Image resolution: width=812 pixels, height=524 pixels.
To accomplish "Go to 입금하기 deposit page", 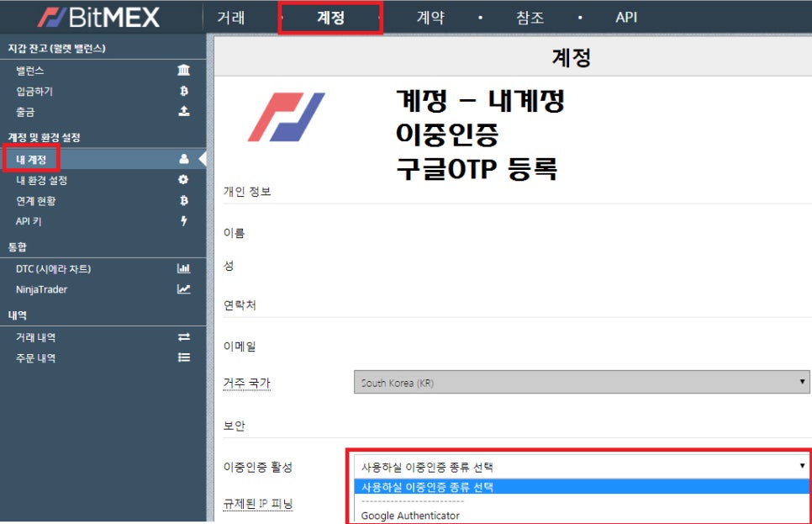I will tap(34, 91).
